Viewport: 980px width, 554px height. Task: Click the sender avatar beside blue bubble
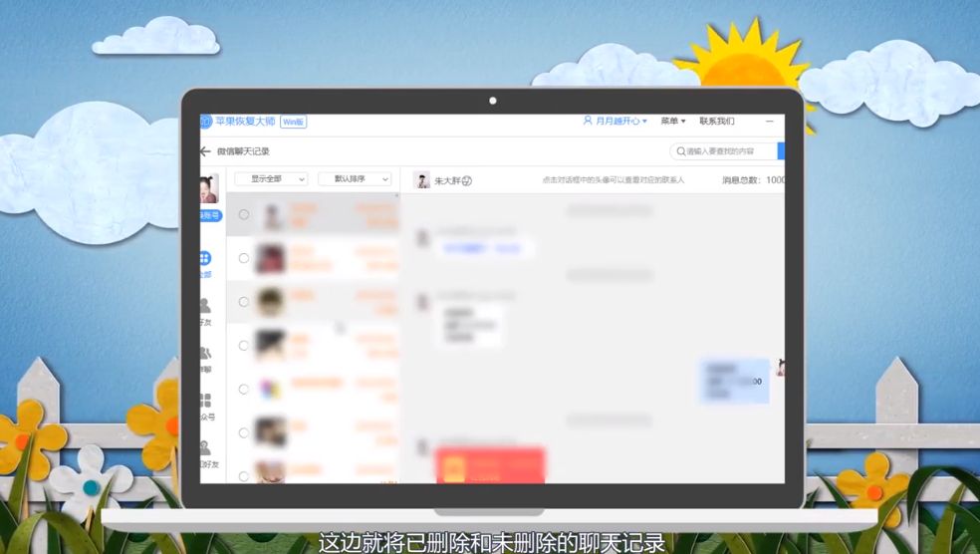pyautogui.click(x=781, y=367)
